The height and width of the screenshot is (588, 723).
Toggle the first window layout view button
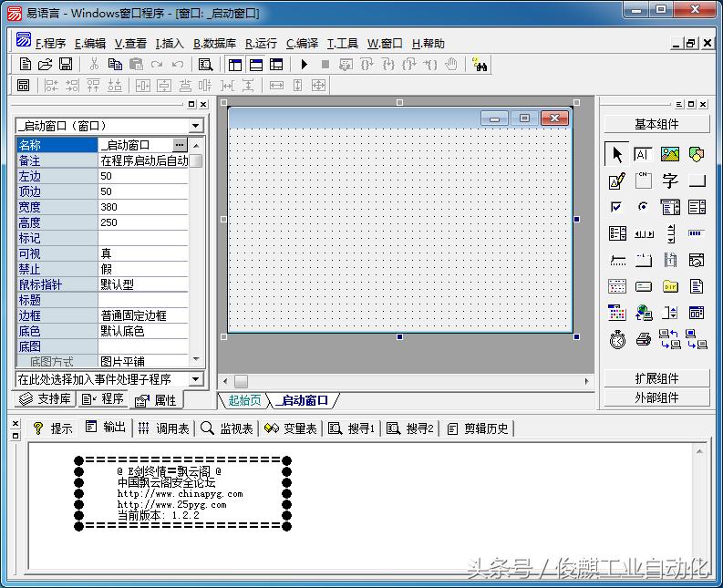235,65
